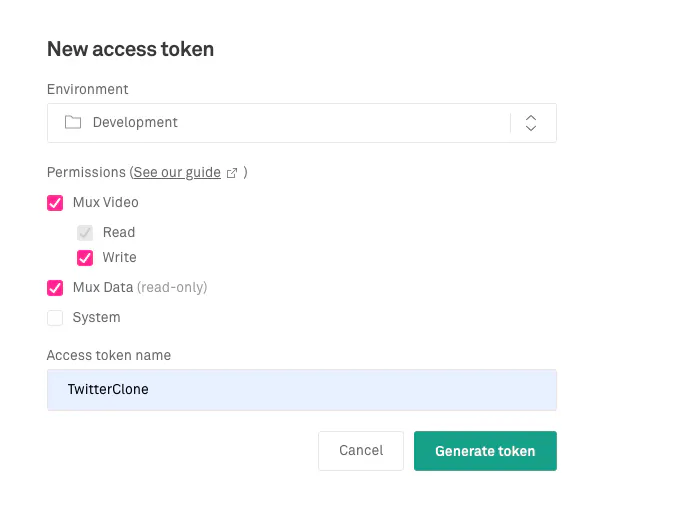
Task: Click the Environment field label
Action: (88, 89)
